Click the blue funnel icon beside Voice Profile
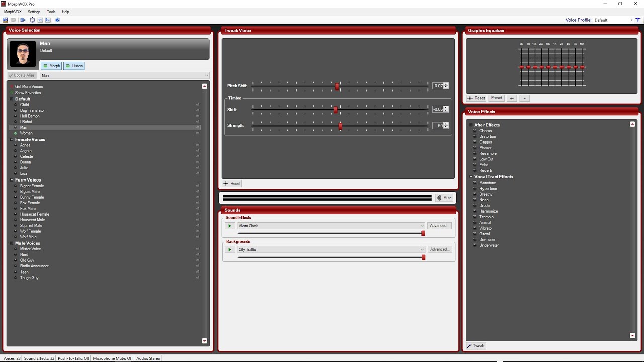644x362 pixels. pos(638,20)
